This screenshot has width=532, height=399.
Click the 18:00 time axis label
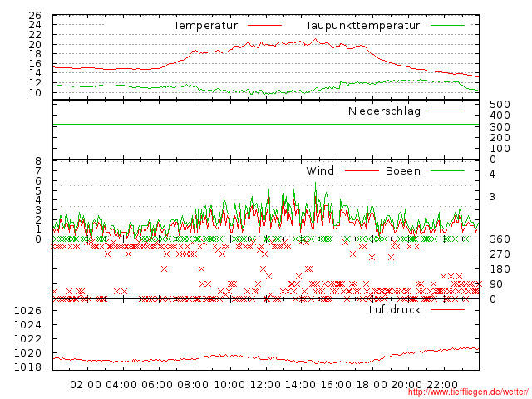(372, 385)
